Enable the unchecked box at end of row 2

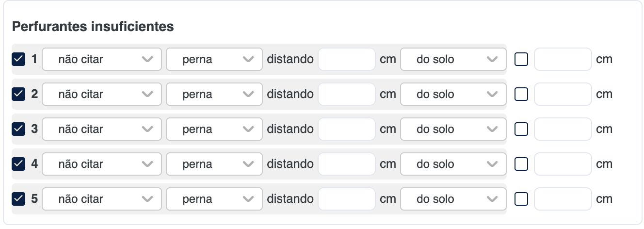click(521, 94)
